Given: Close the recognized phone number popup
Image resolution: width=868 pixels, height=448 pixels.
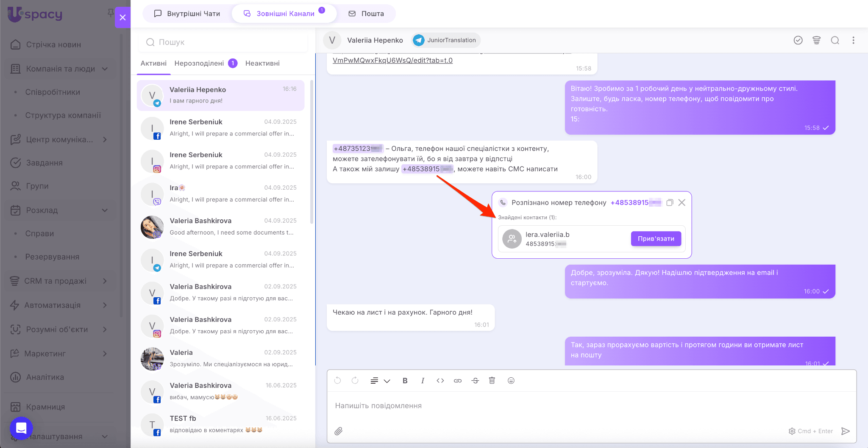Looking at the screenshot, I should (682, 202).
